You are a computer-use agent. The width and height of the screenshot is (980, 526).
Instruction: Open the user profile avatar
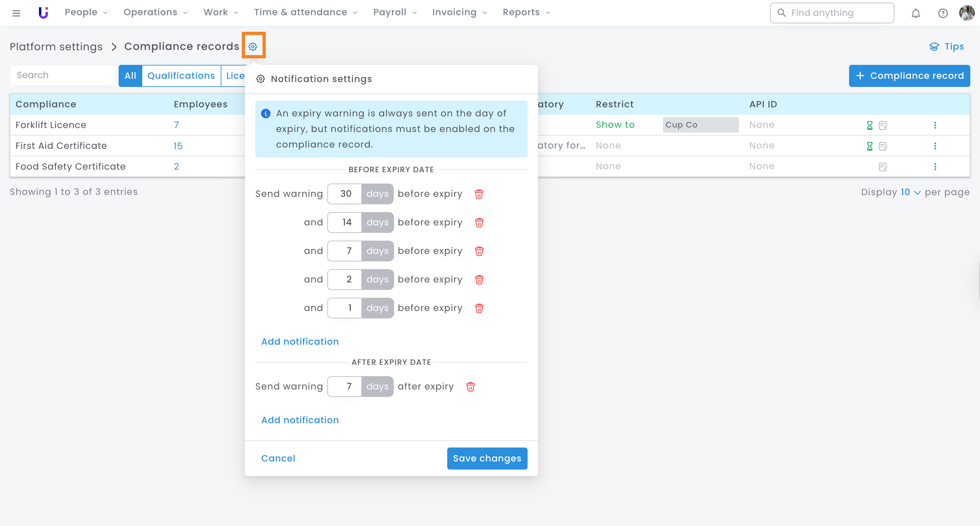coord(967,13)
